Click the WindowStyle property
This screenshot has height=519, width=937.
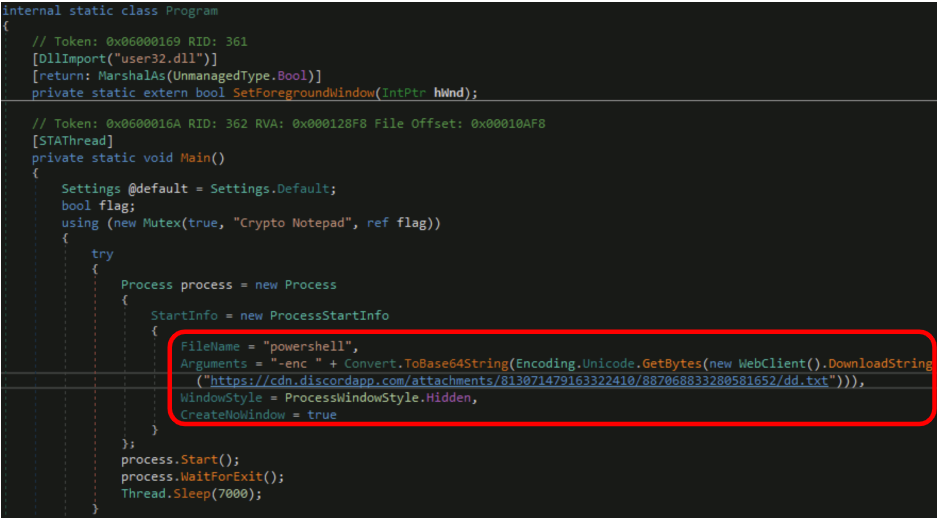(222, 398)
